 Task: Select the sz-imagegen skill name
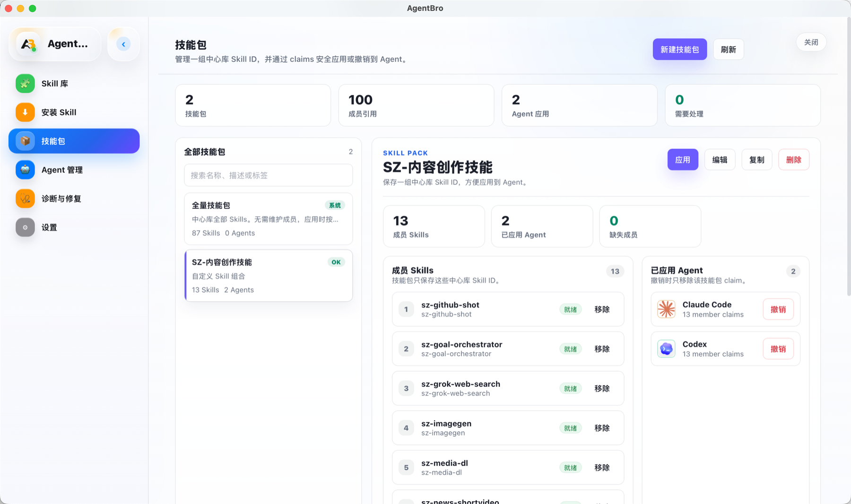[x=446, y=424]
